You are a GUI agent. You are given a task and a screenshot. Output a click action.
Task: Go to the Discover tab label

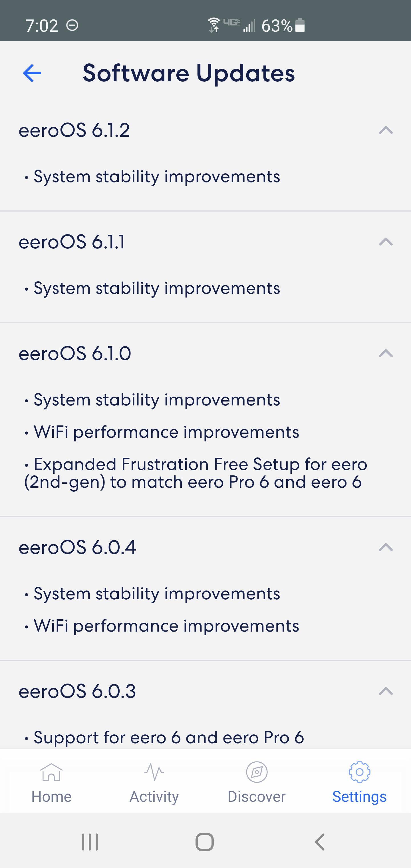tap(257, 797)
